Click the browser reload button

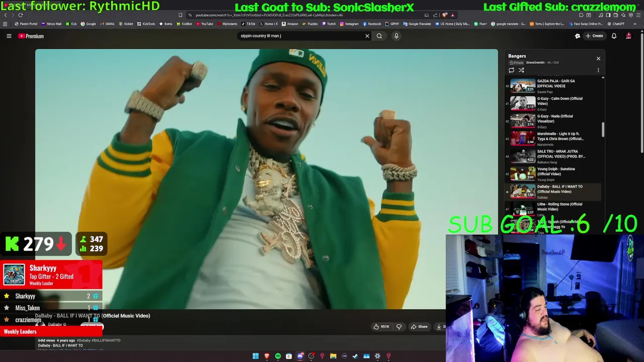(x=21, y=15)
